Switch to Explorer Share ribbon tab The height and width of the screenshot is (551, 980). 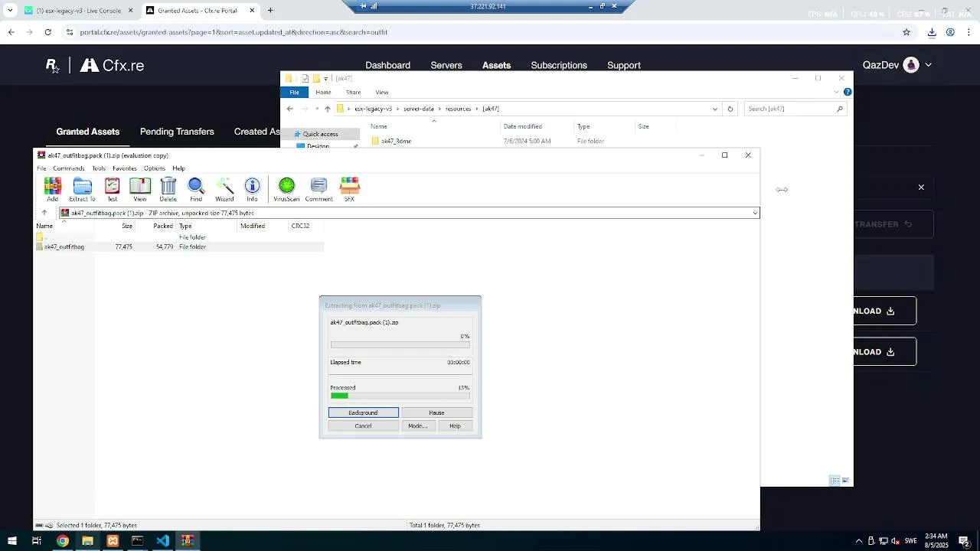353,92
